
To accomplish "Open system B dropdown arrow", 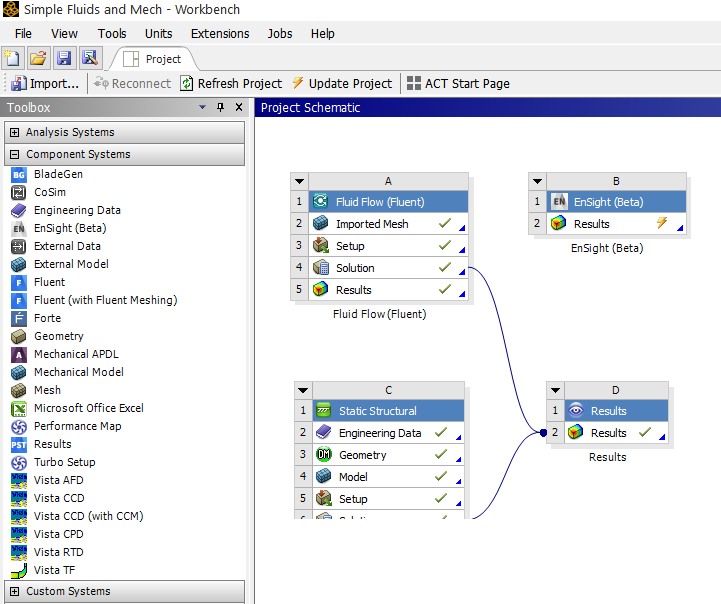I will (537, 181).
